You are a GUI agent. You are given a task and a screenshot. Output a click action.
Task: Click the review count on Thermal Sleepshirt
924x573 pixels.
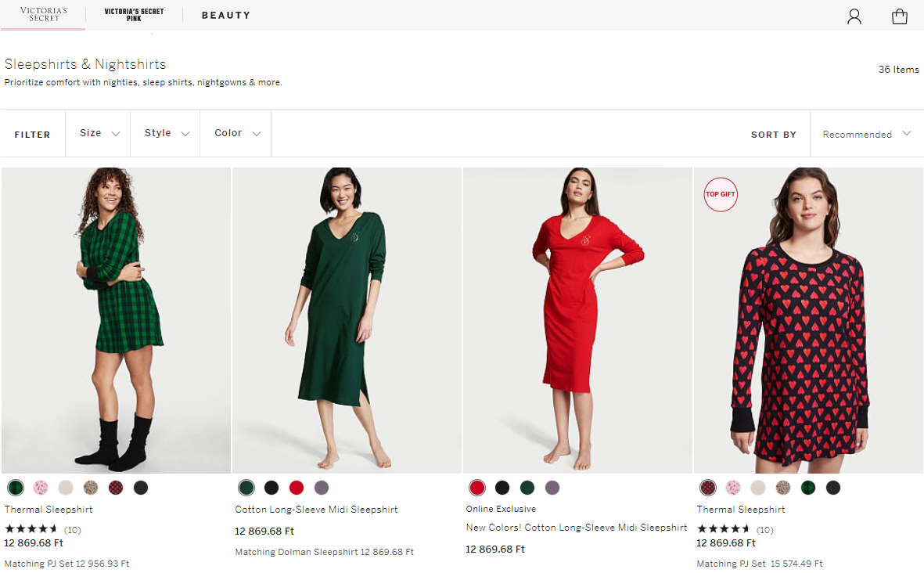[74, 529]
